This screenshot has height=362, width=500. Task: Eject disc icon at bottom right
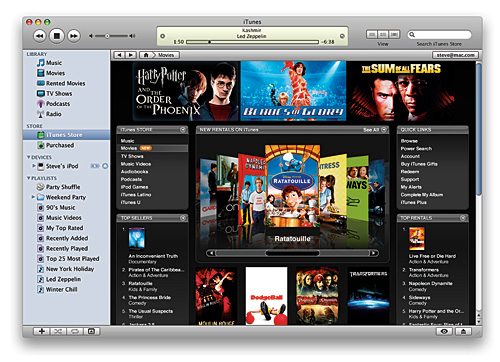[x=463, y=331]
